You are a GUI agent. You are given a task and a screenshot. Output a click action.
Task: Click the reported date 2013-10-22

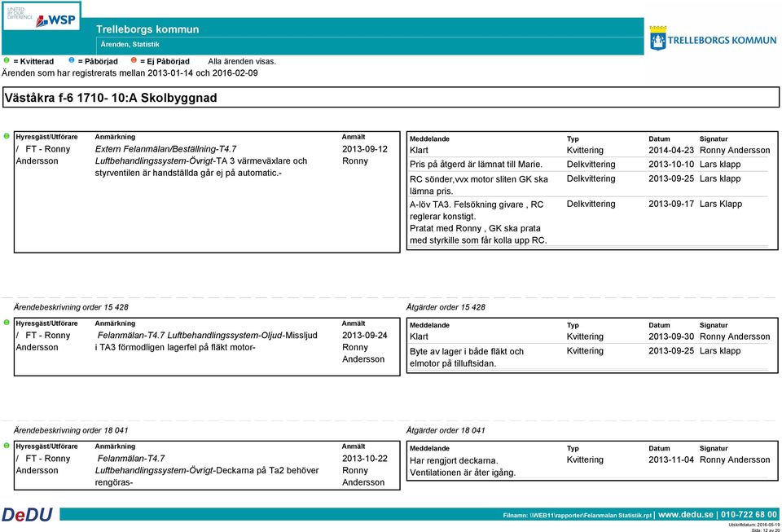click(365, 459)
